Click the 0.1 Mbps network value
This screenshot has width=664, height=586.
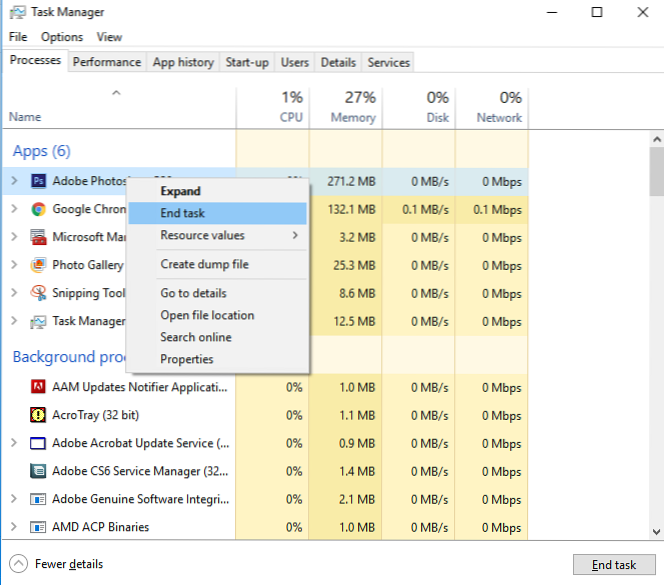coord(498,210)
